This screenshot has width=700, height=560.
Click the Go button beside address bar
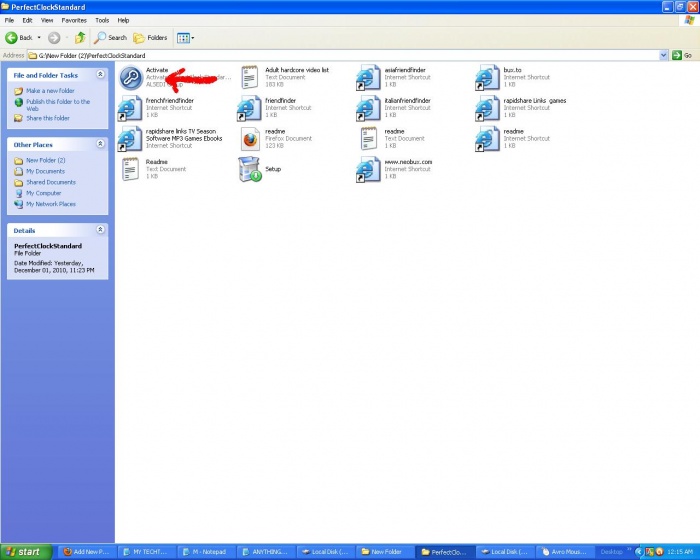click(683, 55)
